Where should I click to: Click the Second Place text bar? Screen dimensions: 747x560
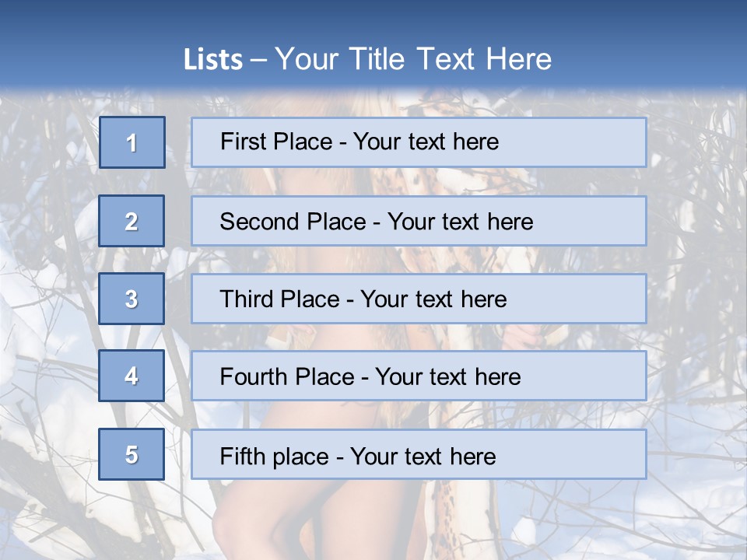(x=419, y=221)
